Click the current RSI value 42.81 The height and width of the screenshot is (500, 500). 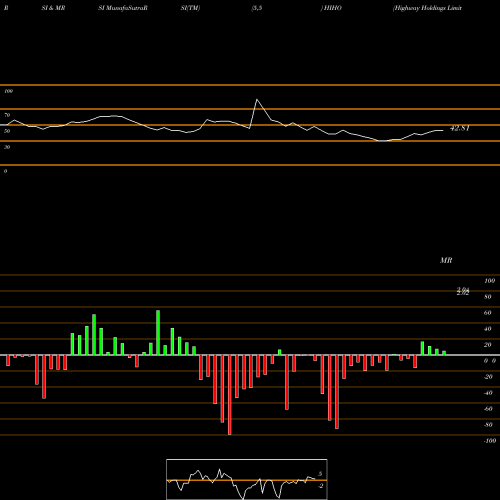[x=460, y=128]
